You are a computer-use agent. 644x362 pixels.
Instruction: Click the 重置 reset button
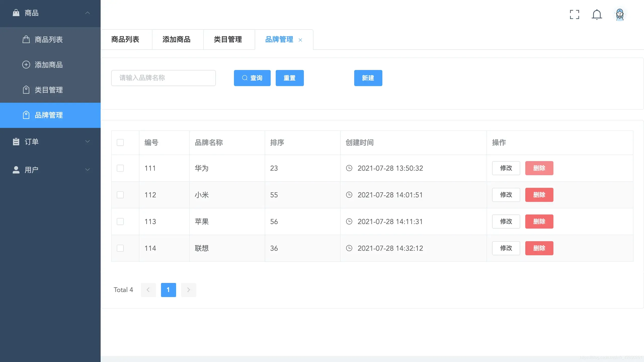pos(290,78)
